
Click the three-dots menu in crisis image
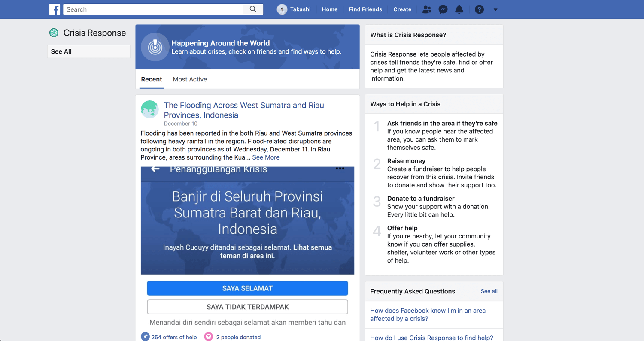pyautogui.click(x=340, y=169)
